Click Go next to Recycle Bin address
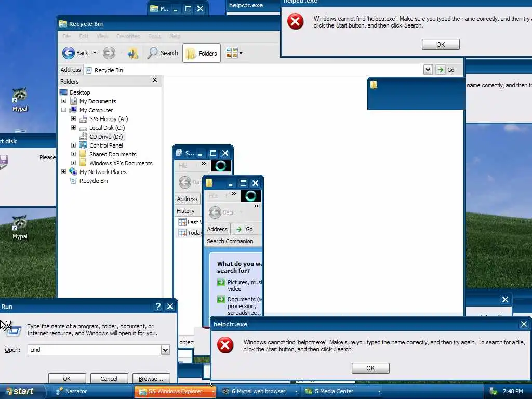Screen dimensions: 532x399 pos(446,70)
